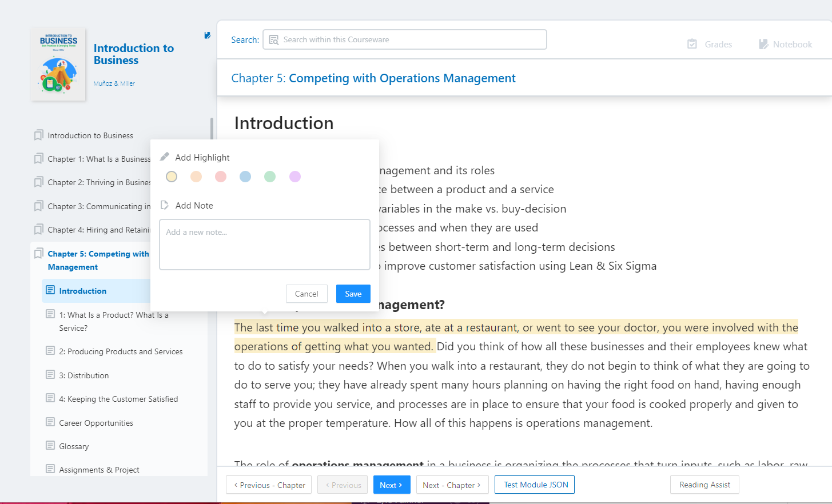Image resolution: width=832 pixels, height=504 pixels.
Task: Click the Grades clipboard icon
Action: pyautogui.click(x=692, y=44)
